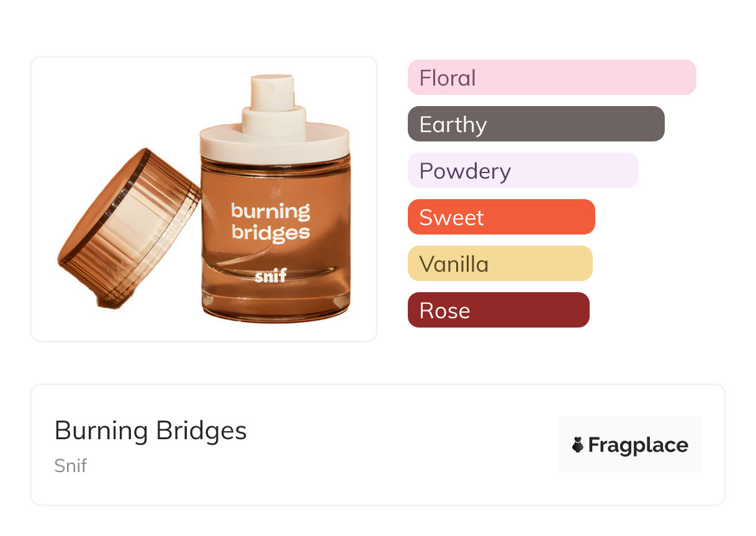
Task: Open the Burning Bridges fragrance title
Action: pyautogui.click(x=151, y=431)
